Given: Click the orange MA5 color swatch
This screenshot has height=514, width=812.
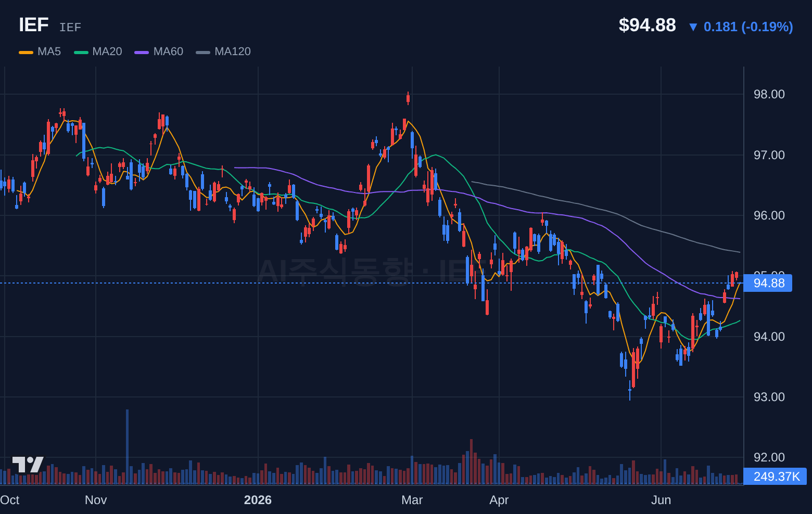Looking at the screenshot, I should (26, 52).
